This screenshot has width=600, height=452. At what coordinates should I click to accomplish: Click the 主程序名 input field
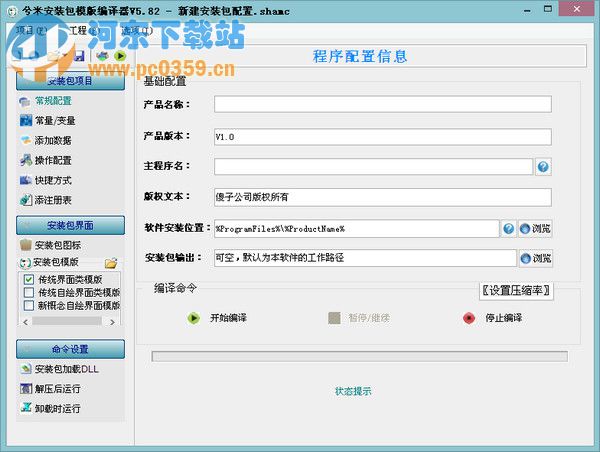(373, 166)
